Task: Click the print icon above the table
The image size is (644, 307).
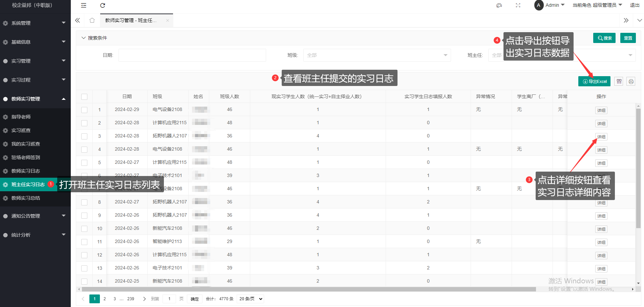Action: pos(631,82)
